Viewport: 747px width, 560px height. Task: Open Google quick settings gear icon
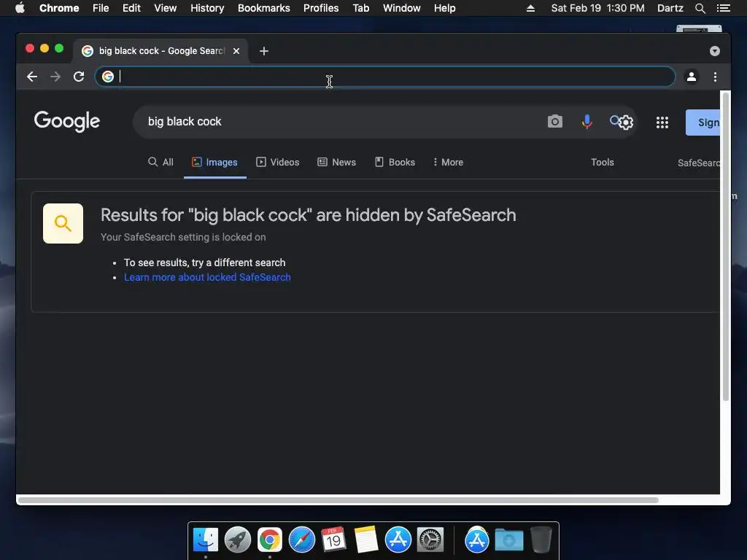626,122
